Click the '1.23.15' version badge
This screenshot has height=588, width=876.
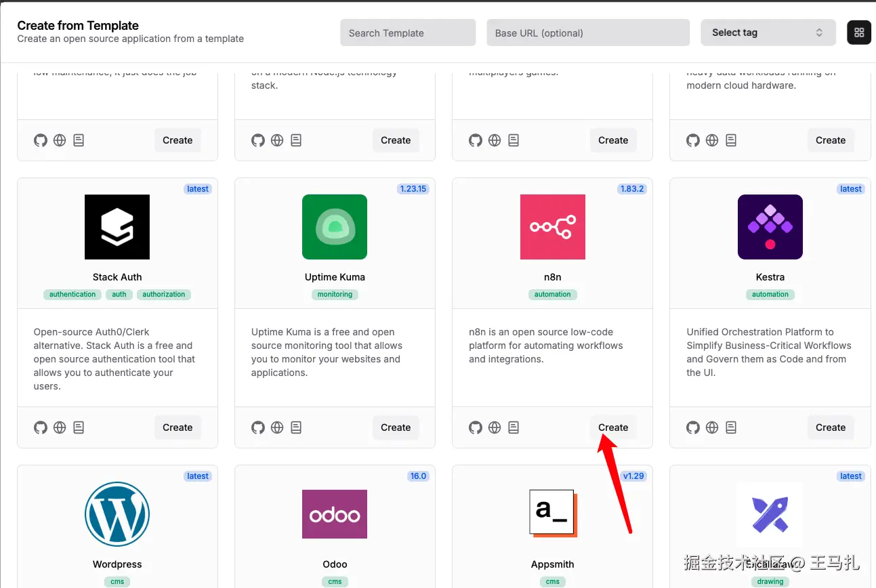(x=413, y=189)
